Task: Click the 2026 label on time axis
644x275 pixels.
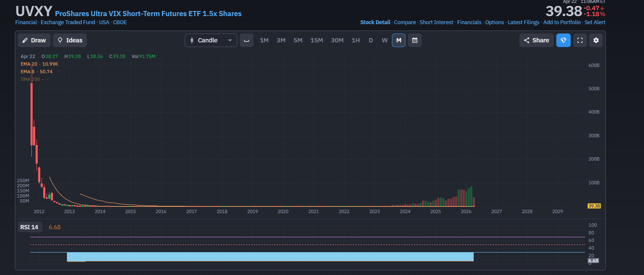Action: click(x=466, y=211)
